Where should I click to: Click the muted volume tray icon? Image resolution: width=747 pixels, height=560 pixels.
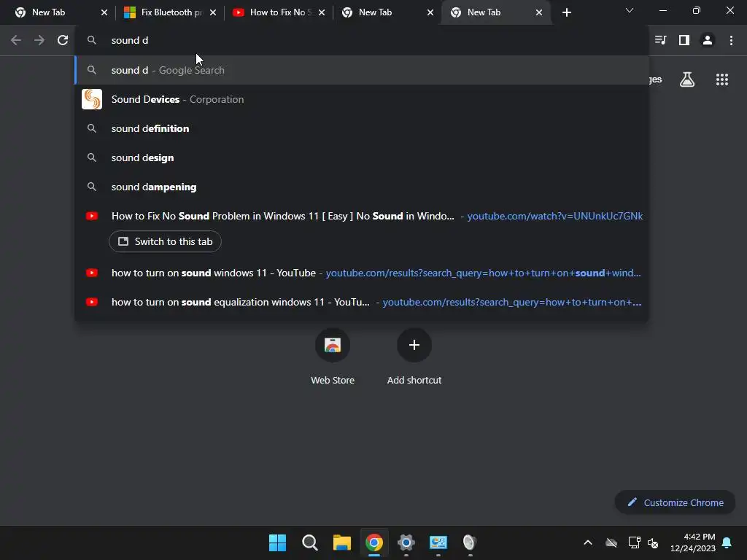pos(653,542)
